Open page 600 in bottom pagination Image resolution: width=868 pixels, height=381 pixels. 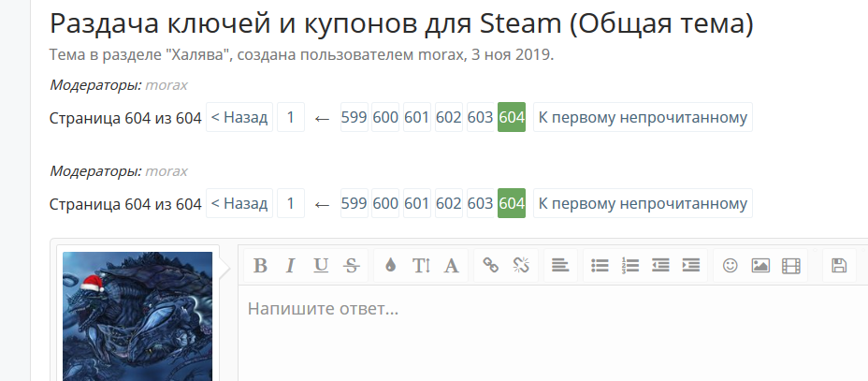385,204
